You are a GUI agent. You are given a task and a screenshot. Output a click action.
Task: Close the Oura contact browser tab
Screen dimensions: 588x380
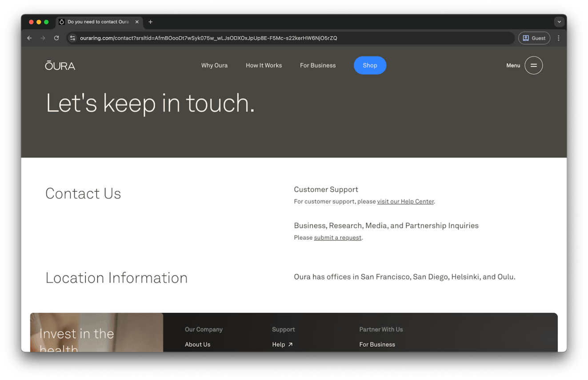137,22
